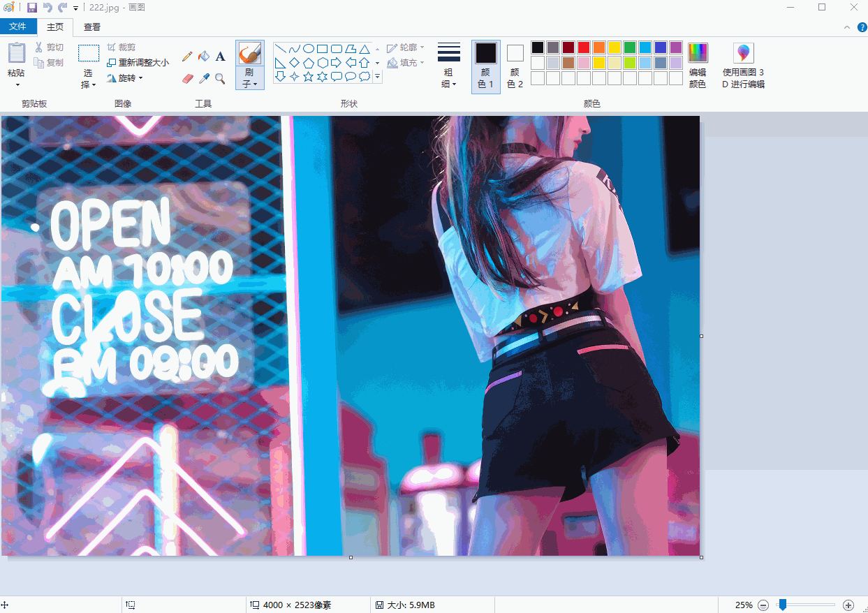Open Edit colors (编辑颜色)
This screenshot has height=613, width=868.
pos(698,66)
